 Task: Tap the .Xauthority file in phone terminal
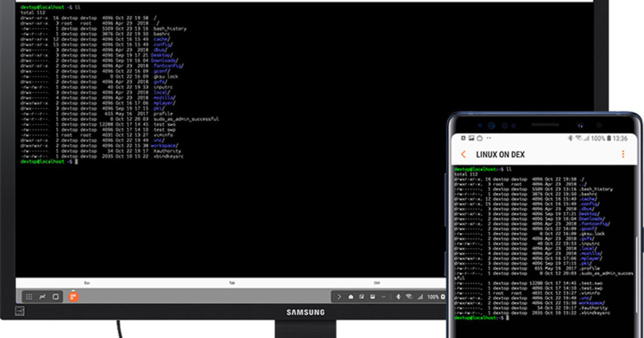(x=594, y=308)
